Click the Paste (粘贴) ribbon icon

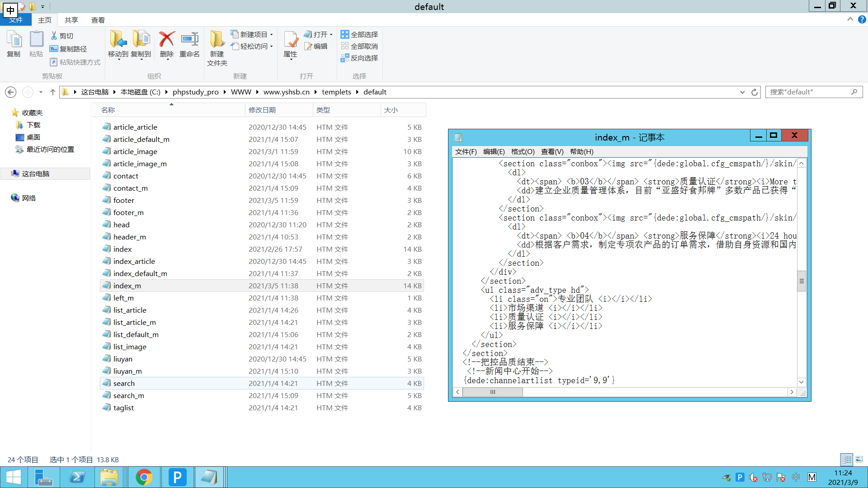pos(36,44)
